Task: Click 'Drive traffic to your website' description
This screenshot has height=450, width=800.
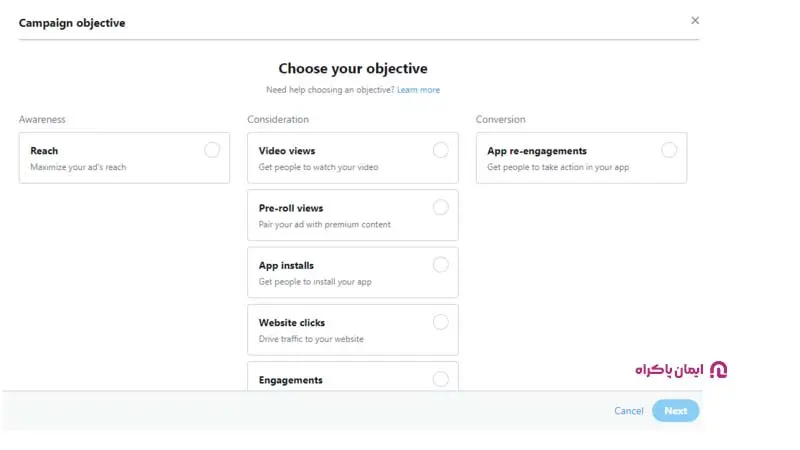Action: tap(311, 339)
